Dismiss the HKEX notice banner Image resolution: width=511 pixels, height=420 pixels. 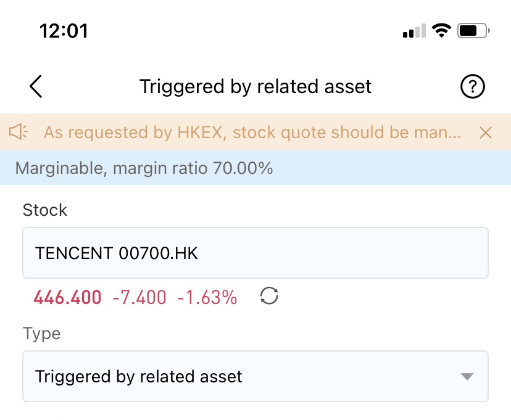tap(485, 133)
